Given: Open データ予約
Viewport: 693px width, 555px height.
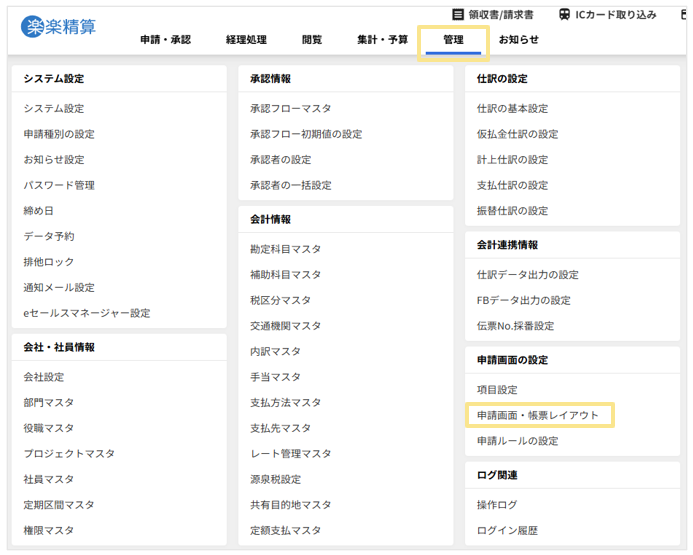Looking at the screenshot, I should [49, 236].
